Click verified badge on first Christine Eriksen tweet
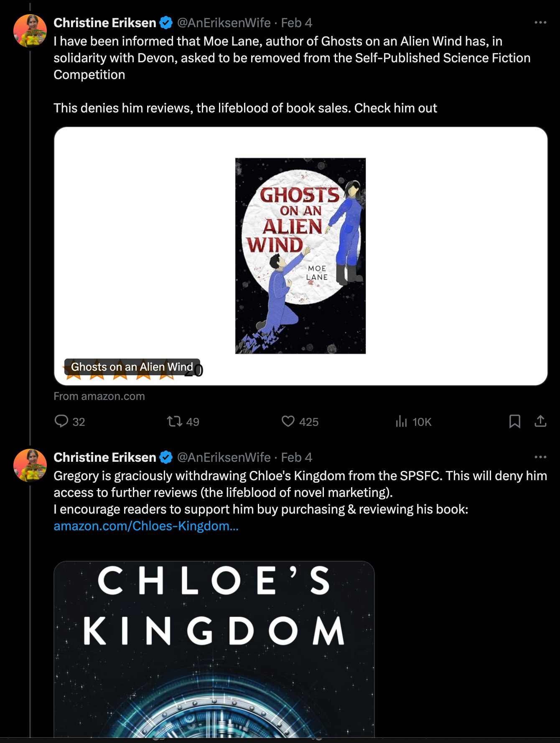Viewport: 560px width, 743px height. click(x=166, y=23)
